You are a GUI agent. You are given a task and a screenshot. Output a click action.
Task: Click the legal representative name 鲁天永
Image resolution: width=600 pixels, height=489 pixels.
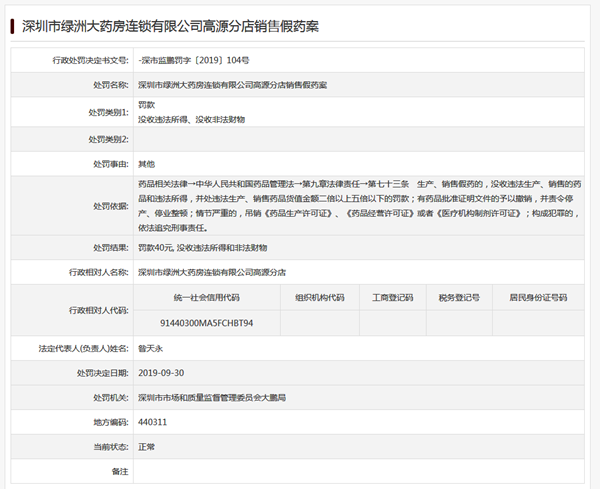tap(150, 348)
